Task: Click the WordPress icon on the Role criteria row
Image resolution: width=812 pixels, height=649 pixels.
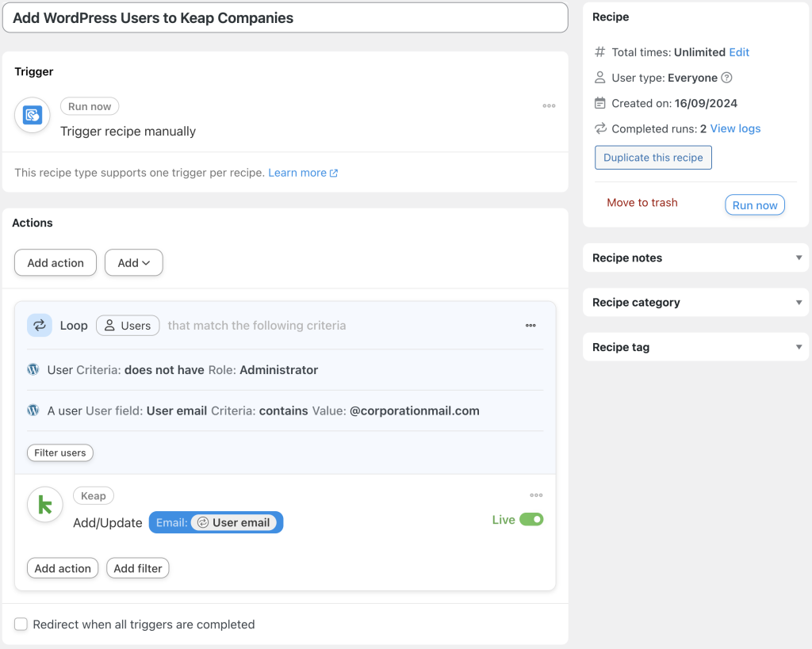Action: pyautogui.click(x=33, y=370)
